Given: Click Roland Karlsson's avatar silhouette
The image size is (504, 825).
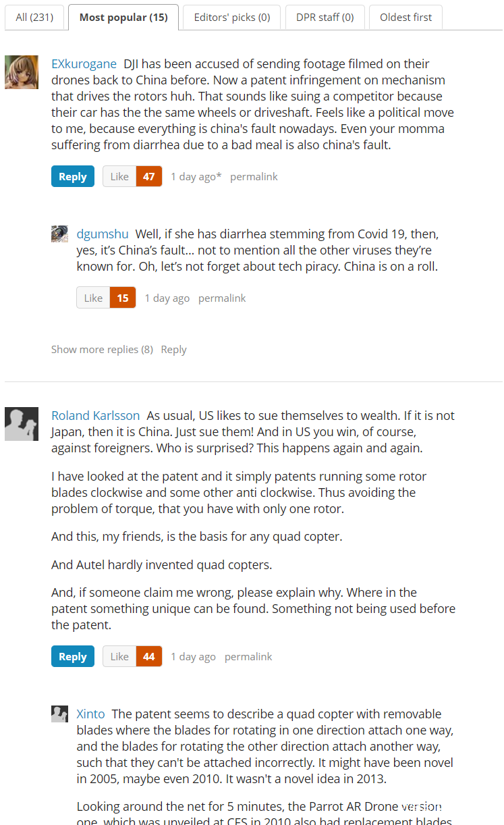Looking at the screenshot, I should [22, 424].
